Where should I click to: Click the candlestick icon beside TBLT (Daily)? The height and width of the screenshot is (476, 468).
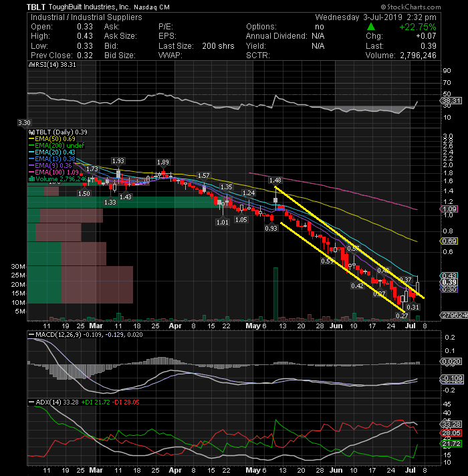pos(31,132)
